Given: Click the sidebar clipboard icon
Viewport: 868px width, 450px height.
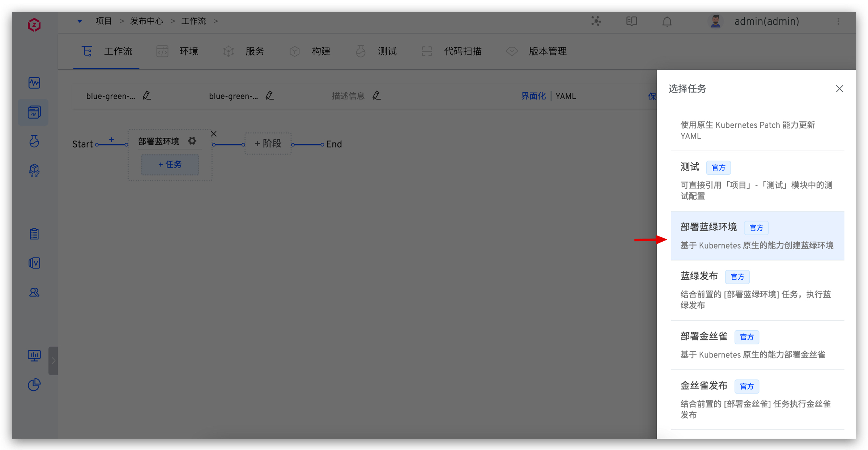Looking at the screenshot, I should [34, 234].
